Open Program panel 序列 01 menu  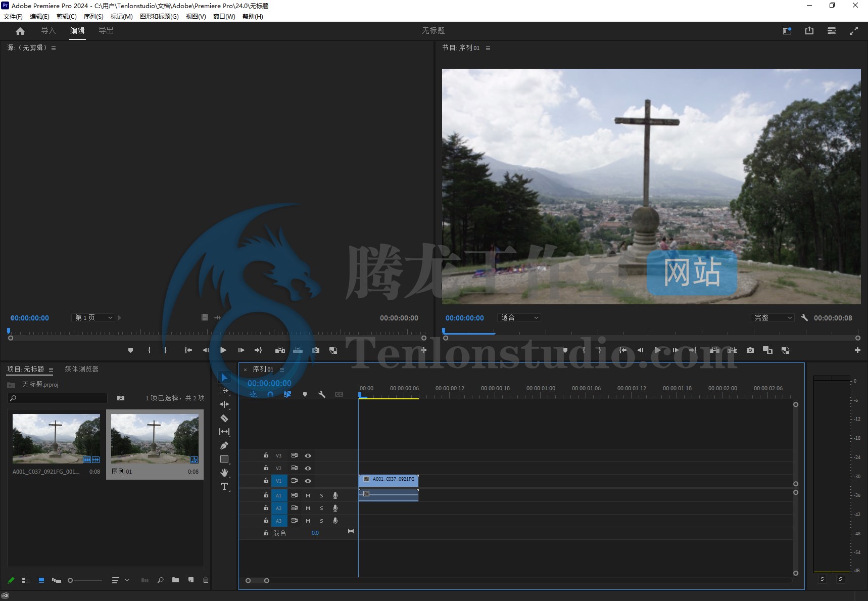(488, 48)
